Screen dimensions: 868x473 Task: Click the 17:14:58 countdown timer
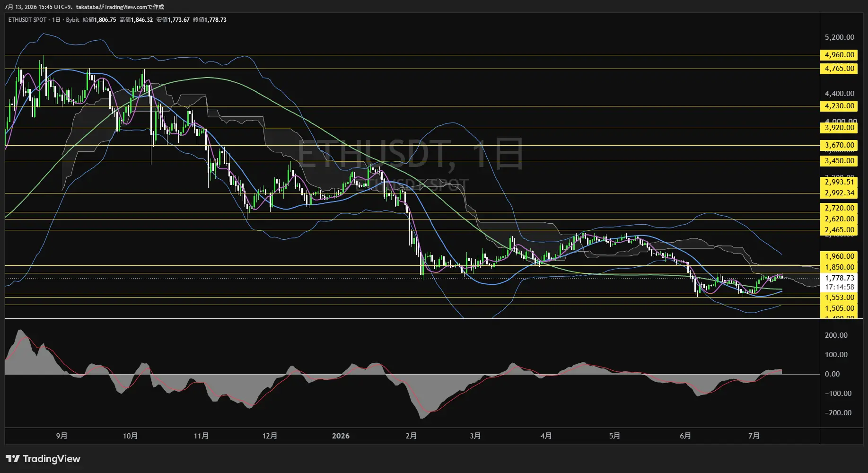click(x=839, y=287)
